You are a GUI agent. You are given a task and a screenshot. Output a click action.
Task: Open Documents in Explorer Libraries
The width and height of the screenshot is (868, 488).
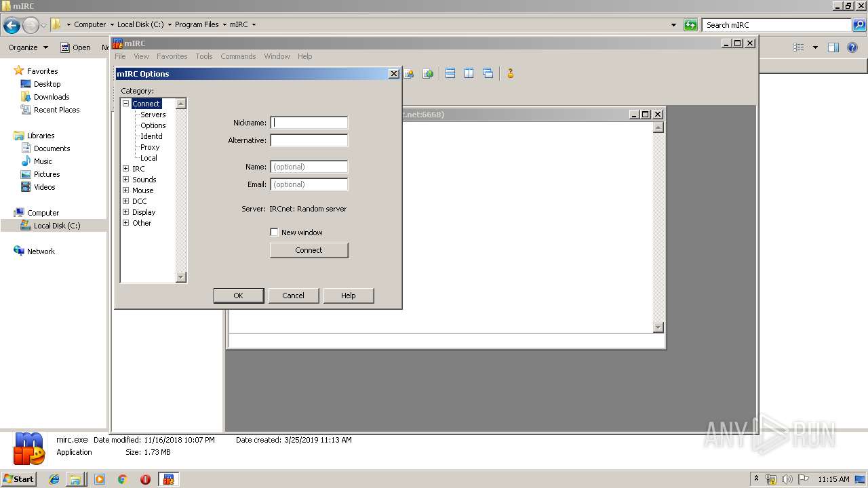click(x=52, y=148)
